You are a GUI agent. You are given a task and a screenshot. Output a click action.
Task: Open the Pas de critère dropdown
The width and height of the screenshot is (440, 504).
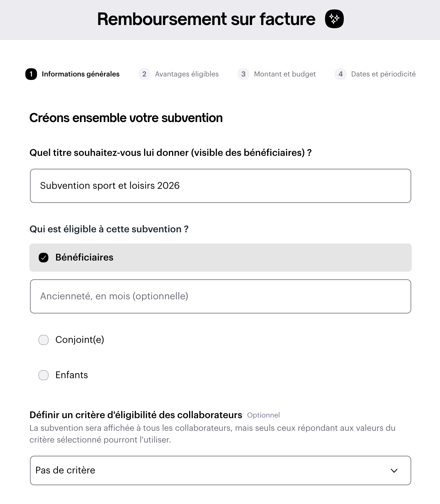[x=220, y=470]
